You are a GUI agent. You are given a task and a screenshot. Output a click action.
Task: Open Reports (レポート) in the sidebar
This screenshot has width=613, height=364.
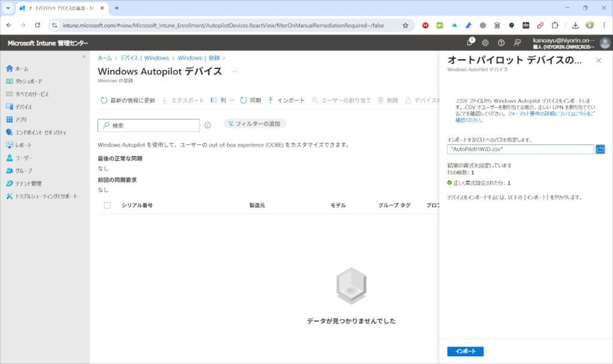coord(19,145)
